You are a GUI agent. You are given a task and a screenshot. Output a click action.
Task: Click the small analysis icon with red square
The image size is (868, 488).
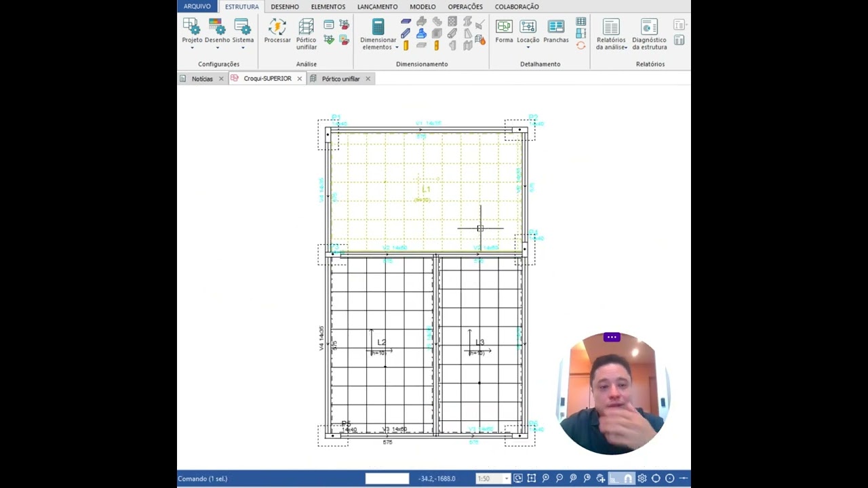pyautogui.click(x=344, y=24)
